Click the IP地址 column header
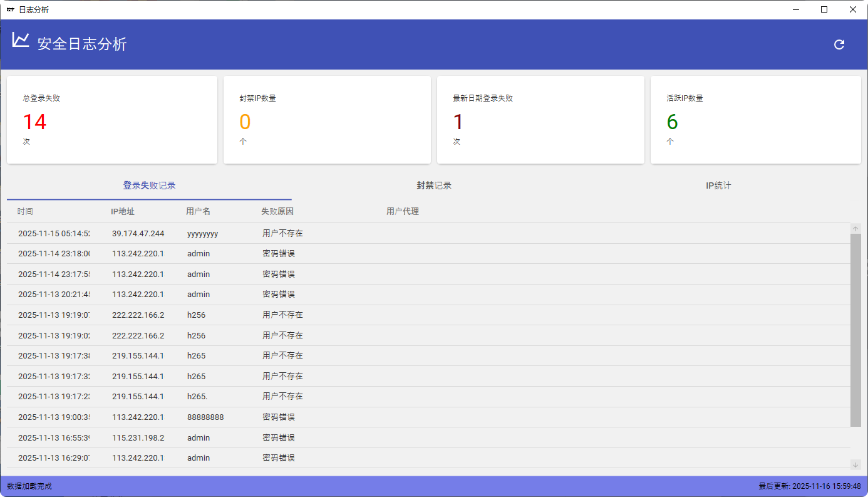The width and height of the screenshot is (868, 497). point(123,211)
